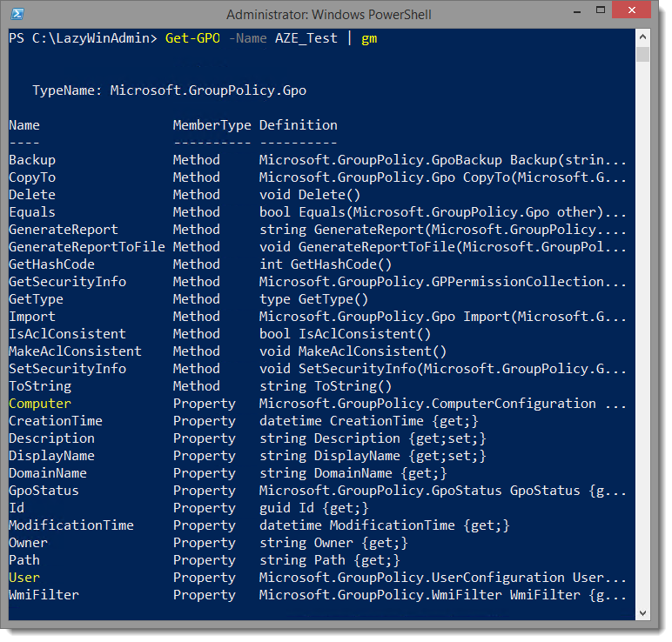672x642 pixels.
Task: Click the scrollbar up arrow
Action: [642, 37]
